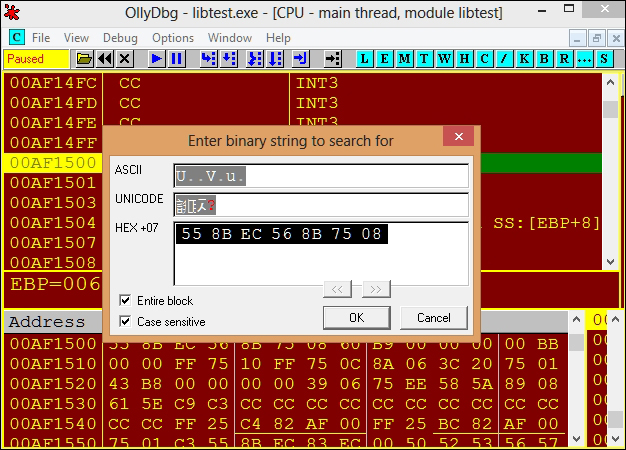Show Executable modules with E button
The height and width of the screenshot is (450, 626).
point(384,59)
